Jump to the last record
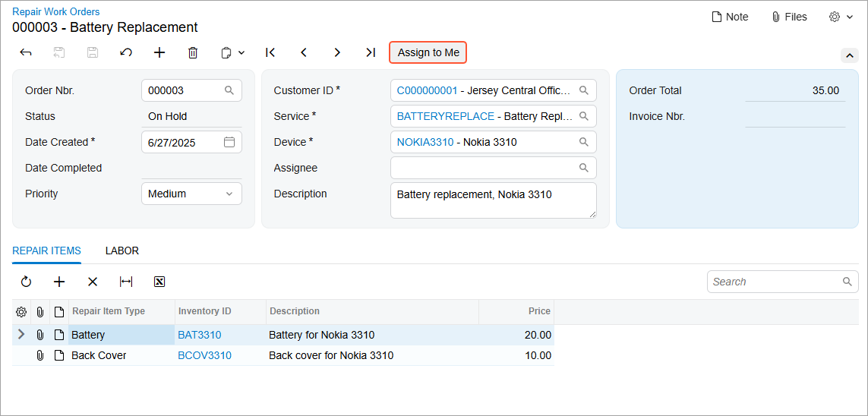Image resolution: width=868 pixels, height=416 pixels. coord(371,52)
